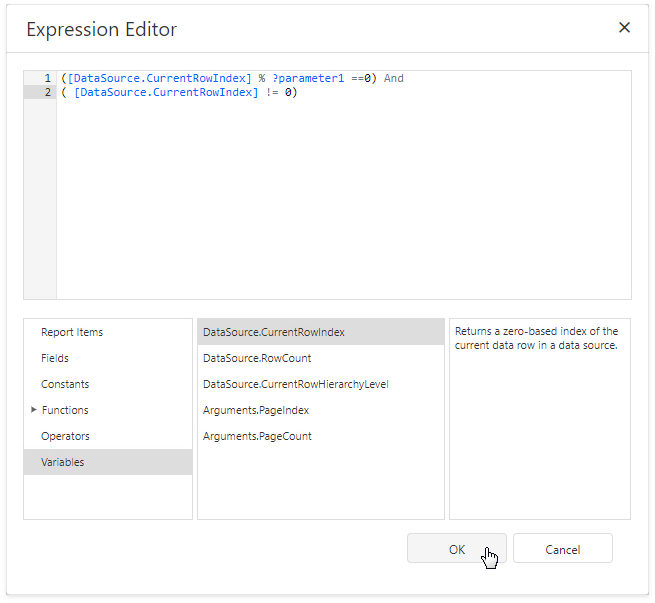Pick Arguments.PageCount variable

(321, 436)
